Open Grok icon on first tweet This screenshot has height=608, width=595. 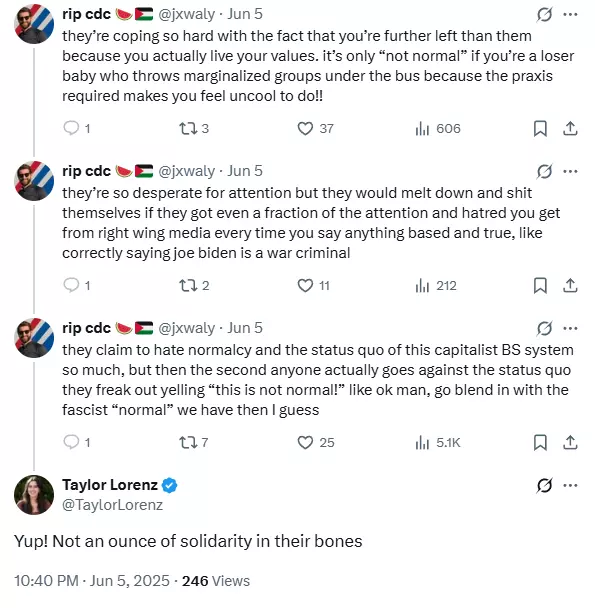(544, 15)
